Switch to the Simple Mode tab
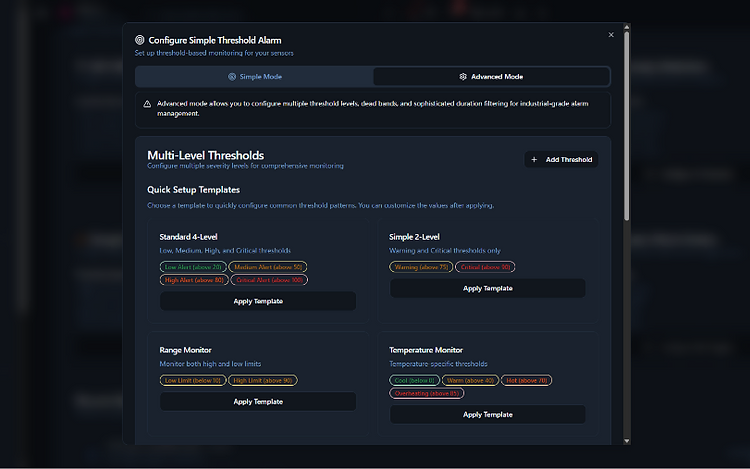The image size is (750, 469). click(254, 76)
